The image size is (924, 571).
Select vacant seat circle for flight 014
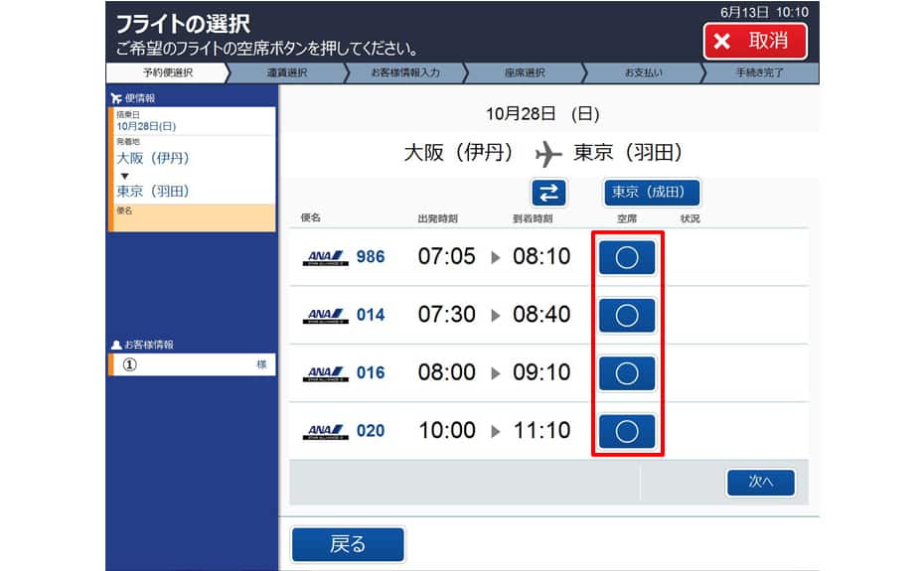(627, 315)
